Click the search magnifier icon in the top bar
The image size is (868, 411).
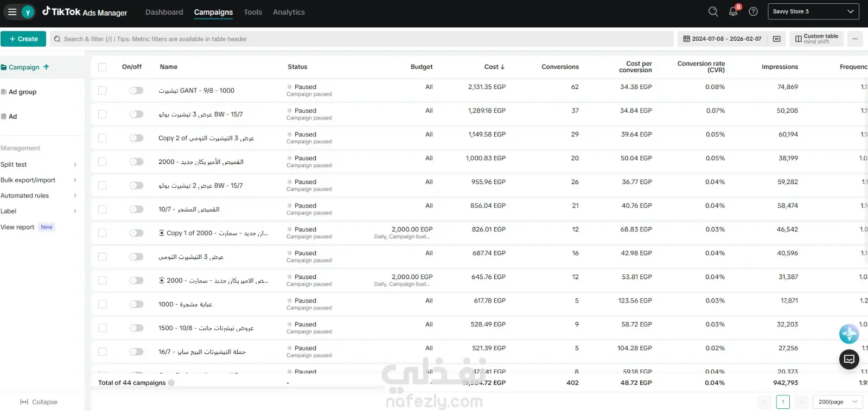[x=713, y=11]
